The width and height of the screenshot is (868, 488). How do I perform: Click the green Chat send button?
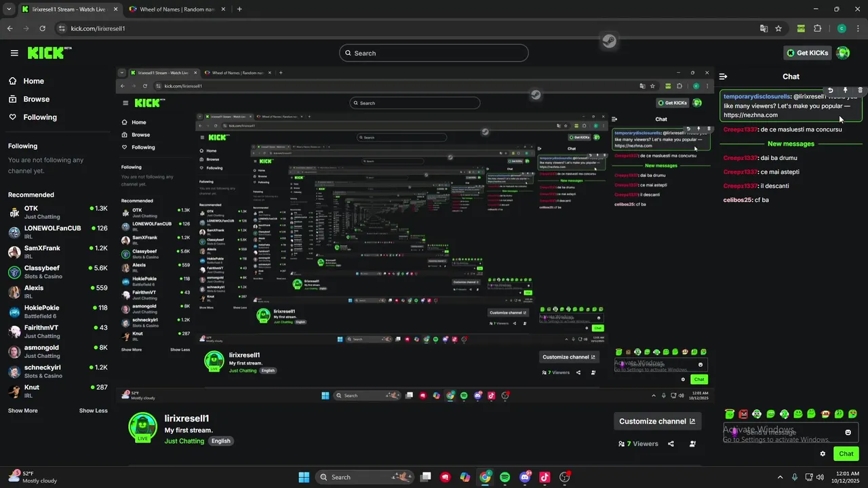[x=846, y=454]
